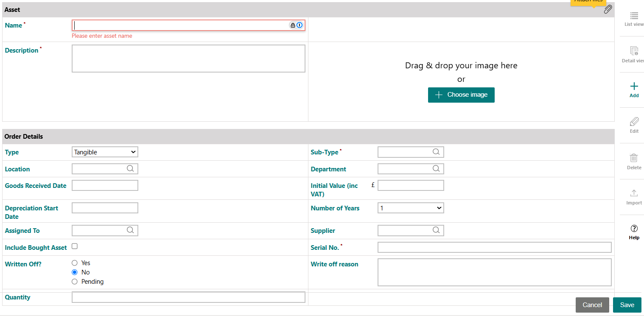Screen dimensions: 644x316
Task: Click the Sub-Type search magnifier icon
Action: pos(436,152)
